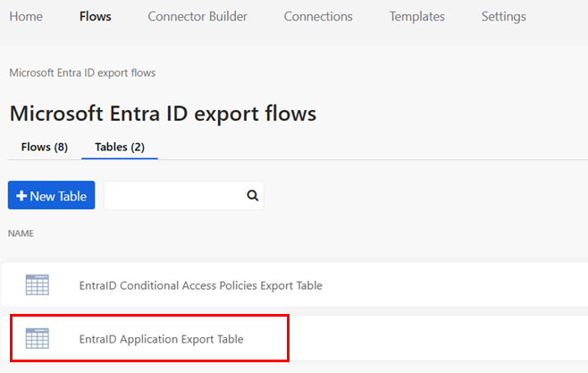
Task: Open the Templates section
Action: coord(416,16)
